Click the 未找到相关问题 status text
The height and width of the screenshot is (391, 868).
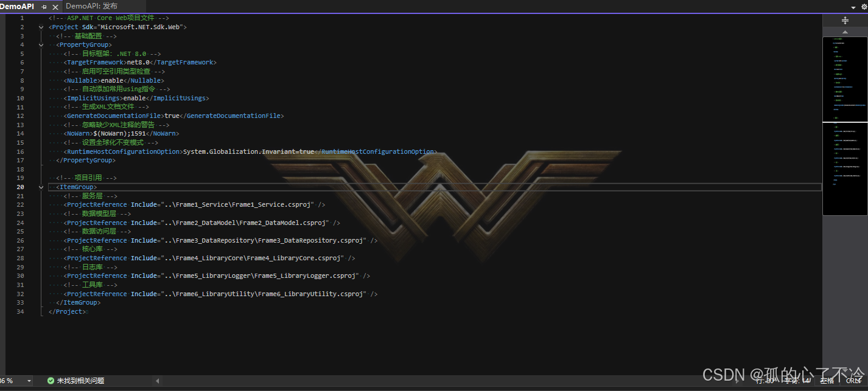pos(80,381)
